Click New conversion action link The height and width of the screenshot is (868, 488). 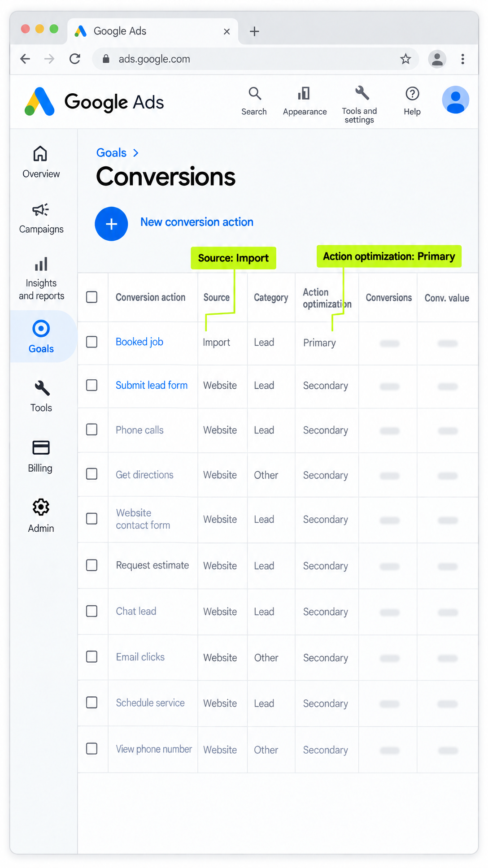(197, 222)
